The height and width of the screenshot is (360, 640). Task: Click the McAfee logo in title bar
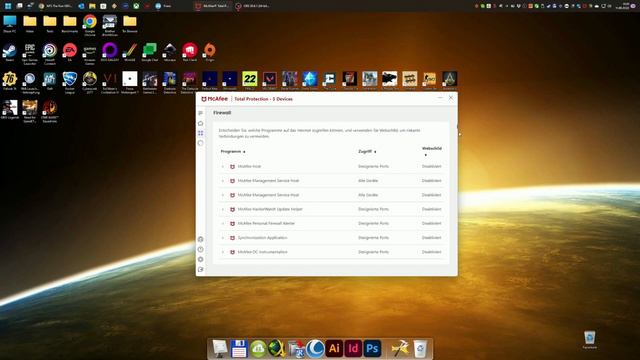(215, 99)
